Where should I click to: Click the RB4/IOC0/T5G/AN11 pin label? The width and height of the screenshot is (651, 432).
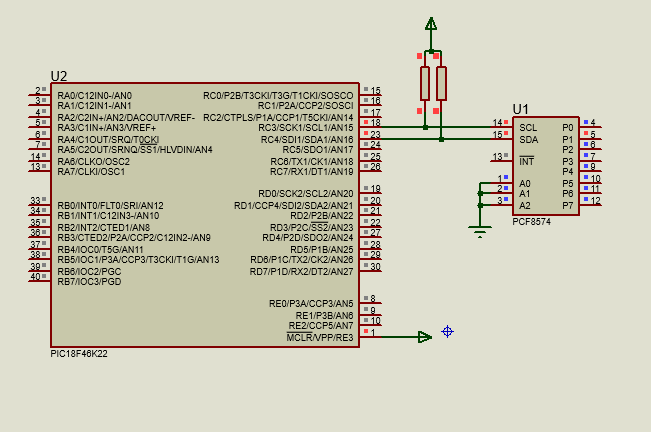[x=100, y=250]
